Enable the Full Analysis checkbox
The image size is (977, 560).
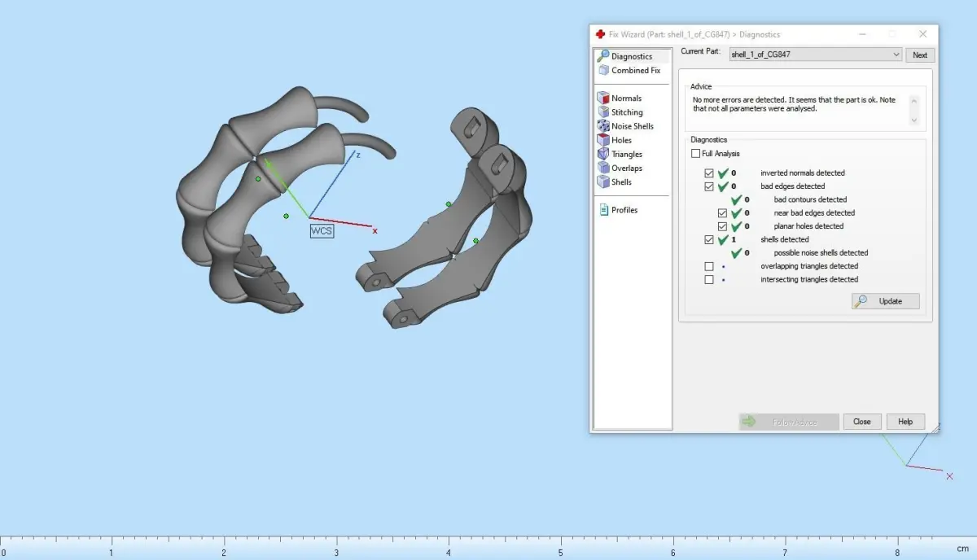click(x=695, y=153)
